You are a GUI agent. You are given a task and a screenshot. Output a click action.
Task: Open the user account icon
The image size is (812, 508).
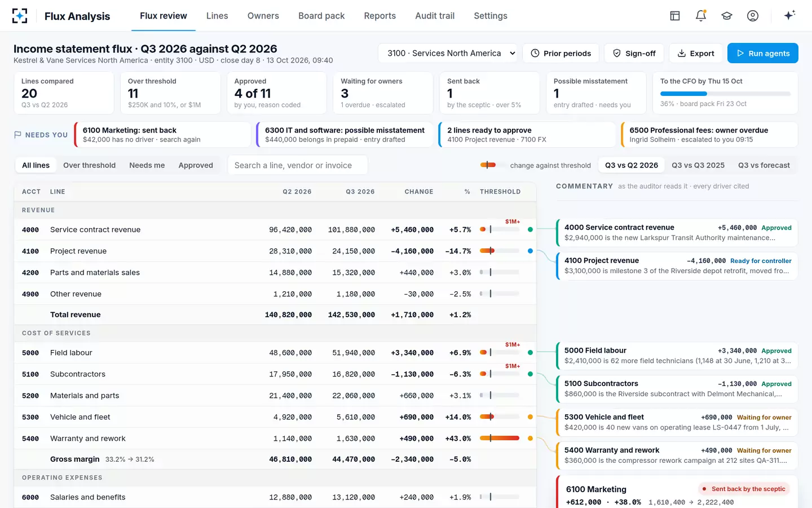(x=753, y=16)
